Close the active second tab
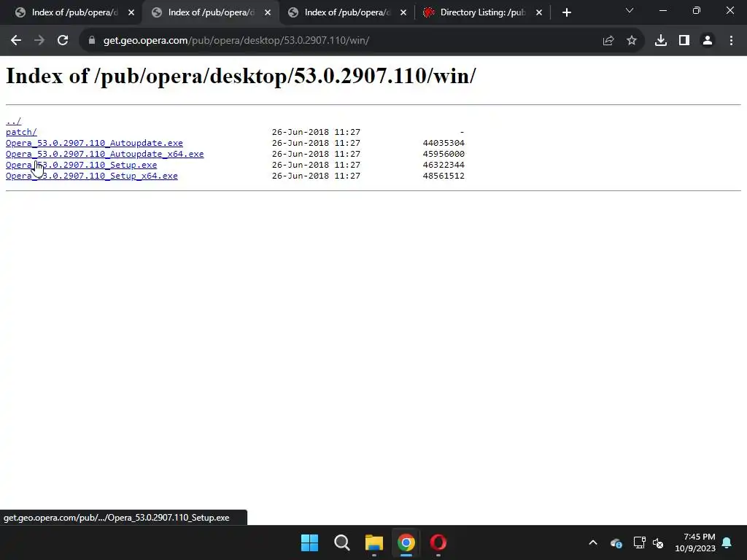This screenshot has height=560, width=747. click(x=267, y=12)
